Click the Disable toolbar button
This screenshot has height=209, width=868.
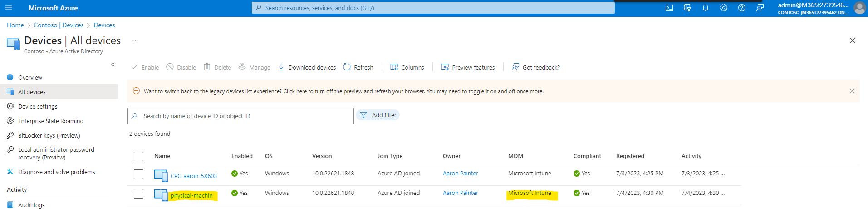pos(181,67)
